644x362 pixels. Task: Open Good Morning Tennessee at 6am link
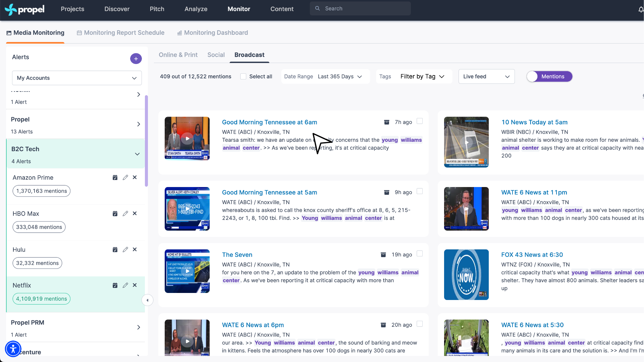tap(269, 122)
